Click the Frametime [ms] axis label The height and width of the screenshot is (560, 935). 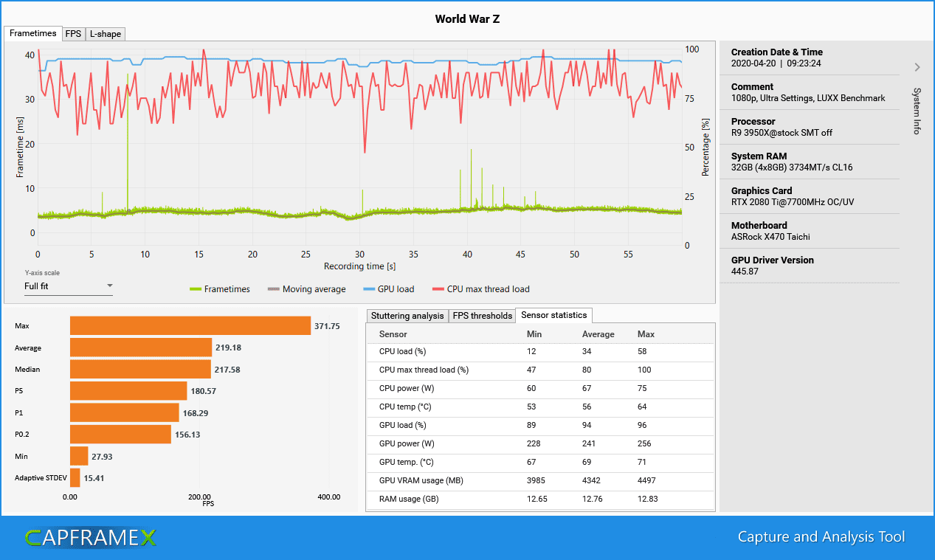20,147
